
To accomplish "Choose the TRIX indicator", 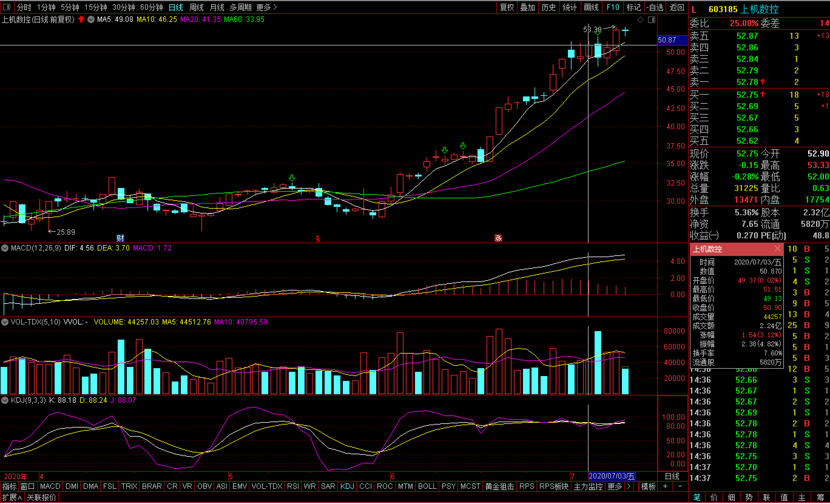I will [x=129, y=486].
